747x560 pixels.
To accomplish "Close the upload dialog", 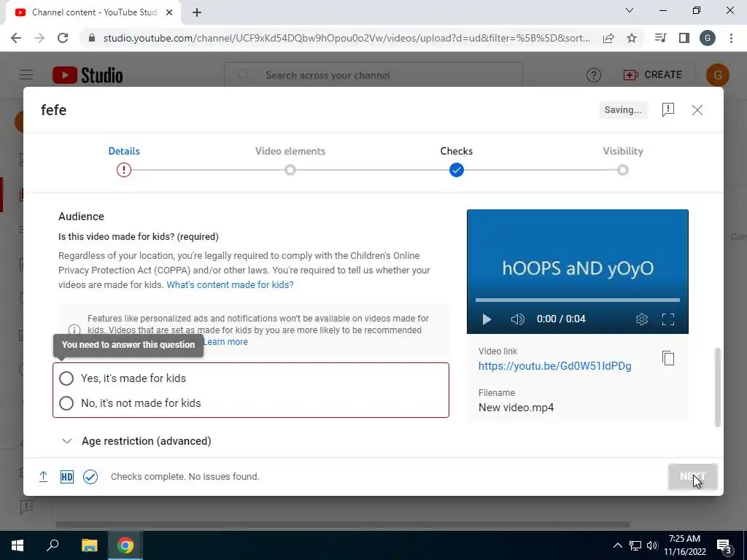I will (x=697, y=110).
